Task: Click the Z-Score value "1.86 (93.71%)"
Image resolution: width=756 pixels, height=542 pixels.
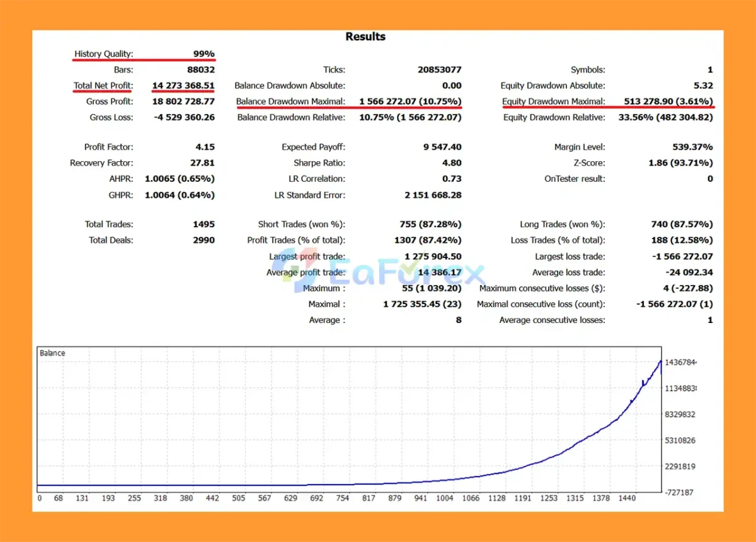Action: [682, 162]
